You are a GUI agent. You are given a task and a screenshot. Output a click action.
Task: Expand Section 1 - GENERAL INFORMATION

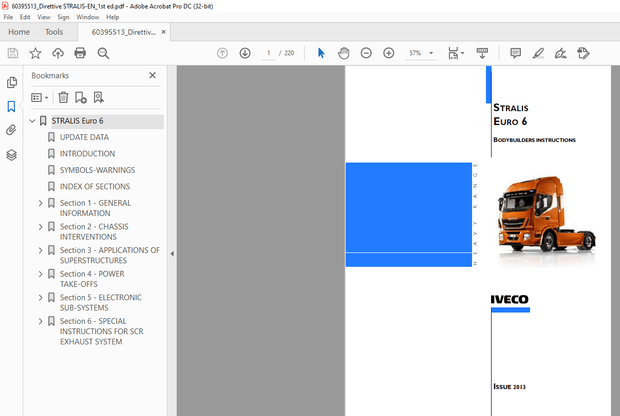pyautogui.click(x=40, y=203)
